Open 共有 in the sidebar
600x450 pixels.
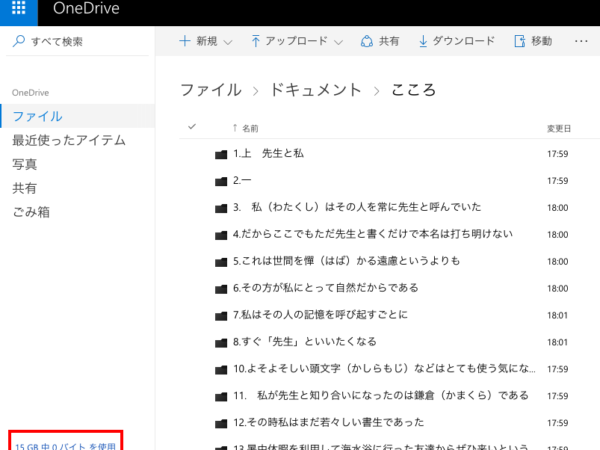click(x=25, y=188)
